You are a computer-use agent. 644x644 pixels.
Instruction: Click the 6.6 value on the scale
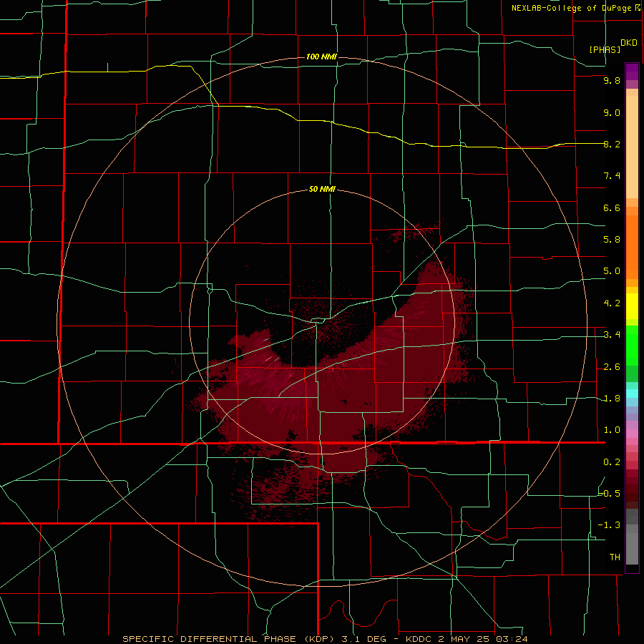tap(612, 208)
